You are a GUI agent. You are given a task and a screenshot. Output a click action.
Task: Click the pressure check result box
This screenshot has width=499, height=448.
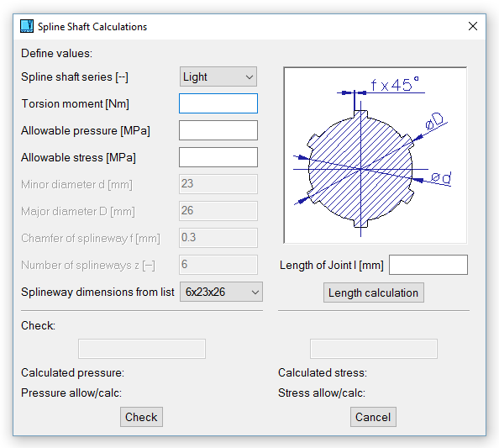[142, 349]
